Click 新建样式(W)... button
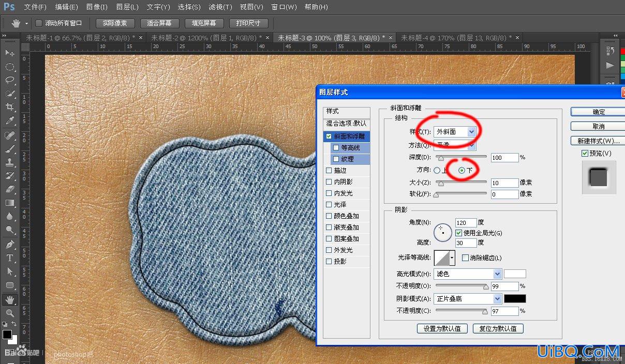 [x=598, y=141]
